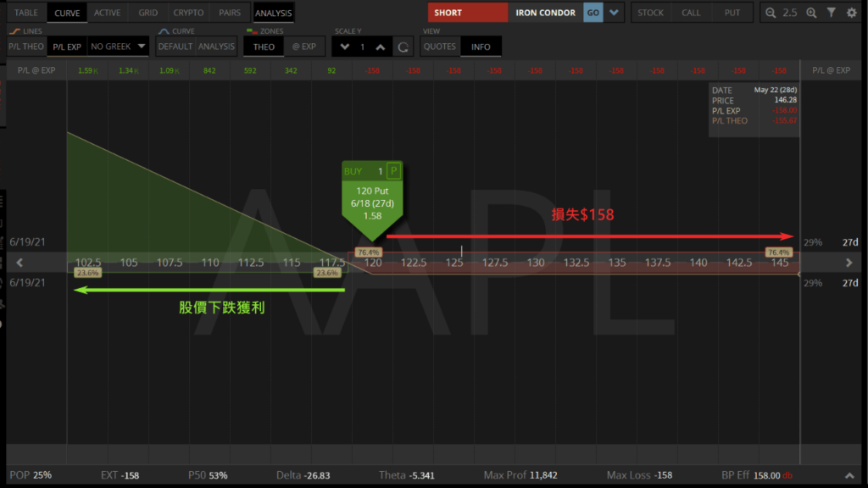Switch to the TABLE tab
This screenshot has height=488, width=868.
point(26,13)
